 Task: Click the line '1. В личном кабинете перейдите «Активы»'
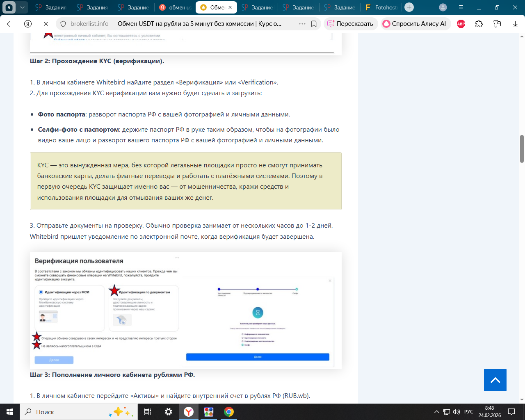pyautogui.click(x=170, y=396)
